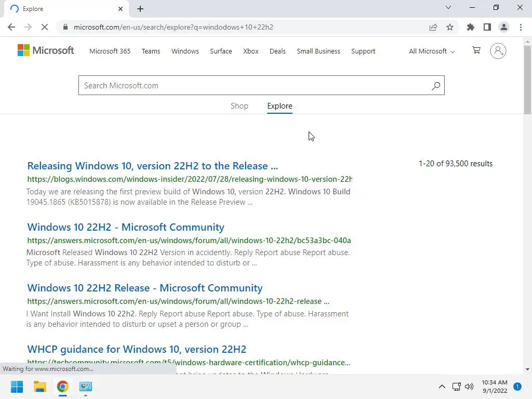The image size is (532, 399).
Task: Click the browser address bar URL
Action: coord(174,27)
